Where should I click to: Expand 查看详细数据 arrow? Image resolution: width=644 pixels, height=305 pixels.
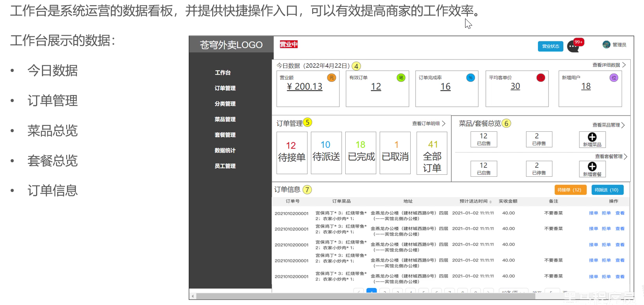click(624, 65)
